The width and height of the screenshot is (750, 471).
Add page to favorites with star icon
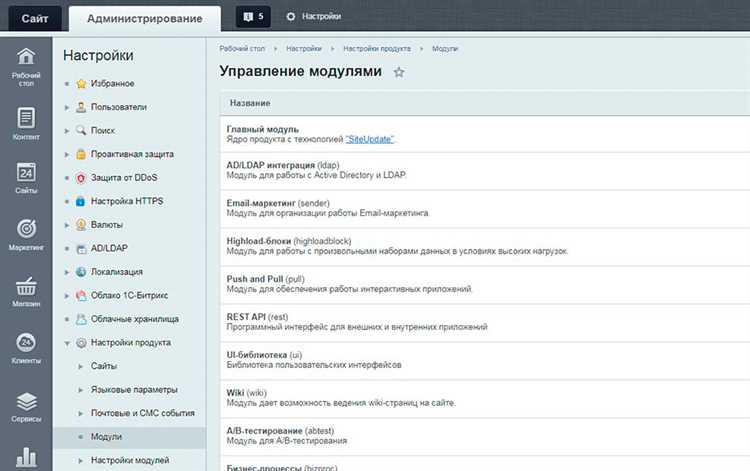point(399,72)
